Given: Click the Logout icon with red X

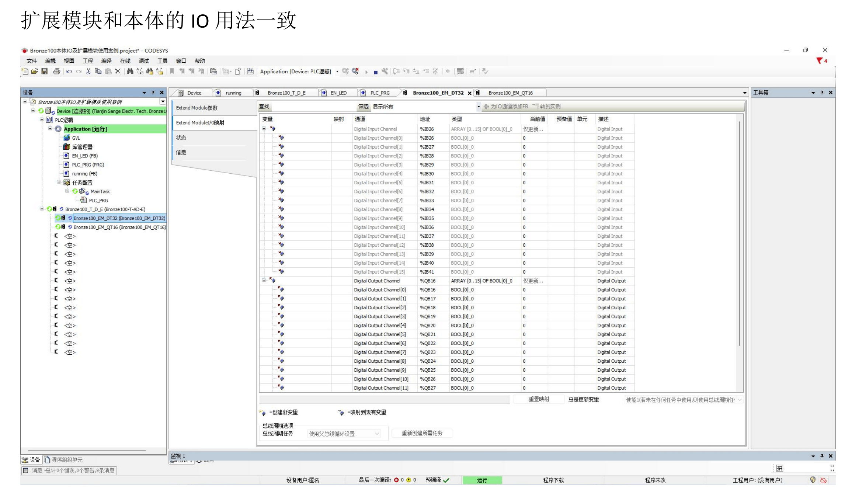Looking at the screenshot, I should (x=355, y=71).
